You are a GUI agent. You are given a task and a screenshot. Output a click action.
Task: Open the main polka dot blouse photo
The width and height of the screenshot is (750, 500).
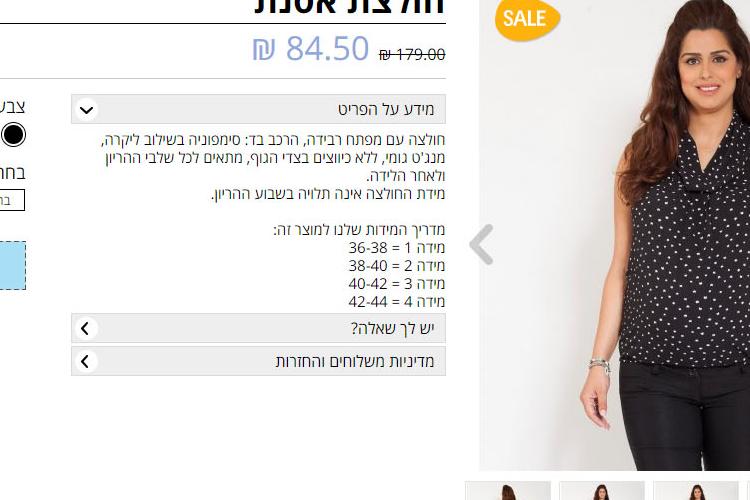[615, 234]
